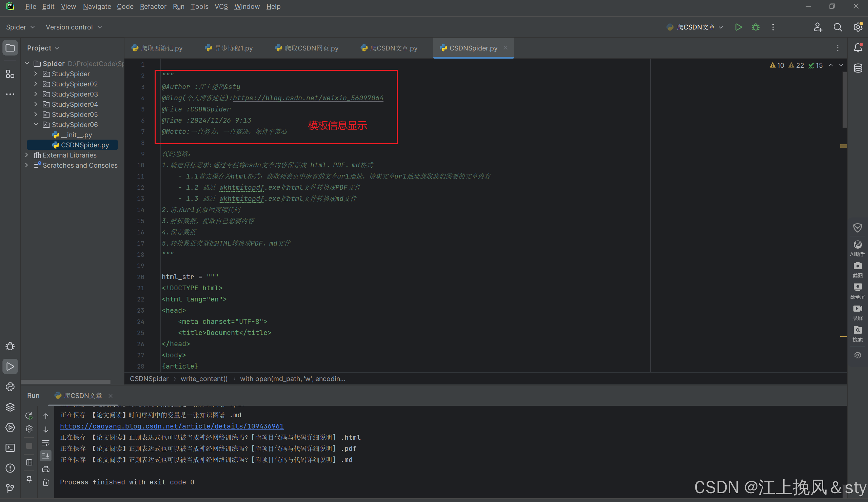Run the 爬CSDN文章 configuration with green play button

[738, 27]
